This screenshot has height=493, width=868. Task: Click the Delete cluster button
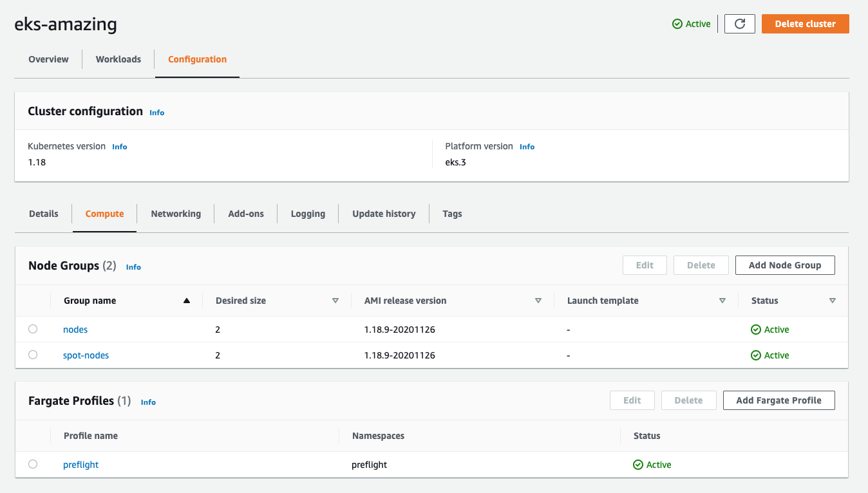(805, 24)
